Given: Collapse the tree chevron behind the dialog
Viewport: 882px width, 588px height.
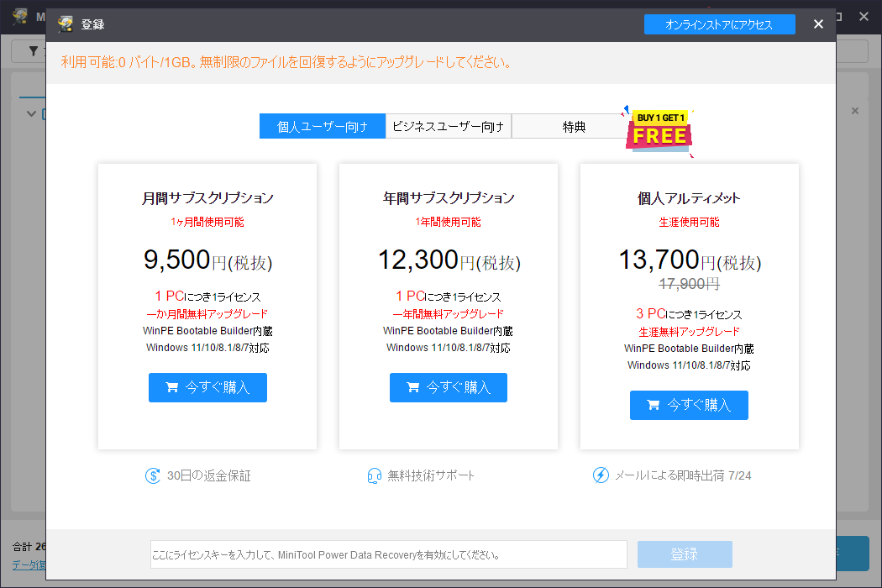Looking at the screenshot, I should (31, 113).
